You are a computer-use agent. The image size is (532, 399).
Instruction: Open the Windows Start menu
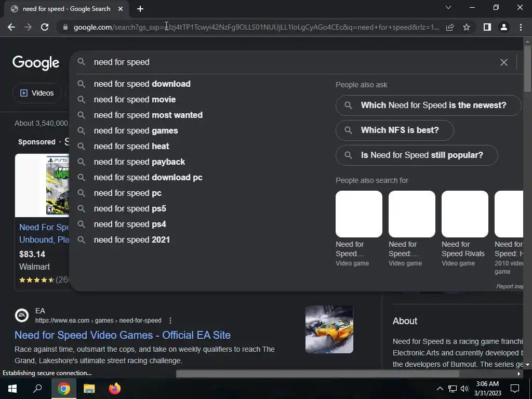pyautogui.click(x=12, y=389)
